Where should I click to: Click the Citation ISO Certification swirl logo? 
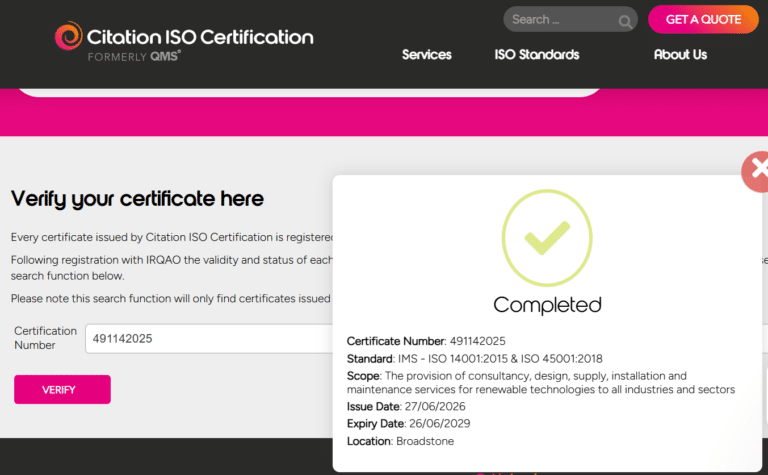pos(68,36)
